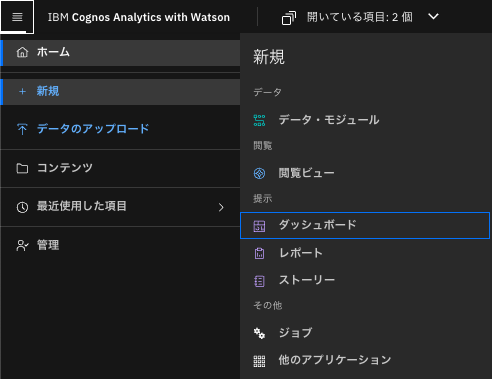
Task: Click the dashboard icon
Action: (x=259, y=226)
